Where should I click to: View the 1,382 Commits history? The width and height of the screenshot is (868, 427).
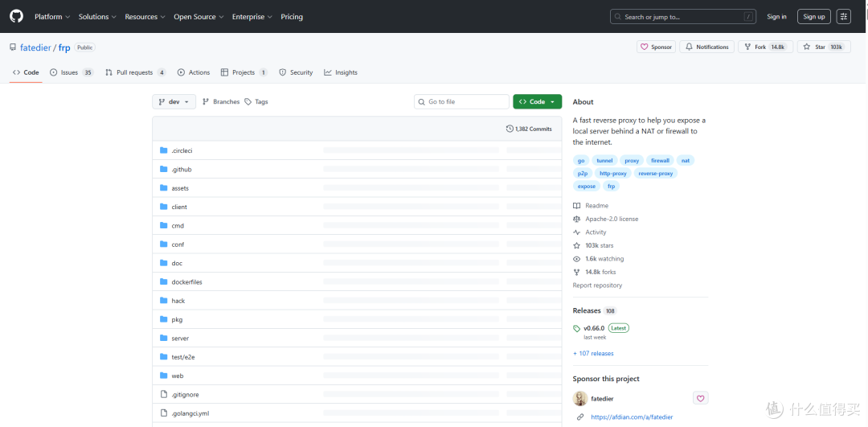coord(529,129)
